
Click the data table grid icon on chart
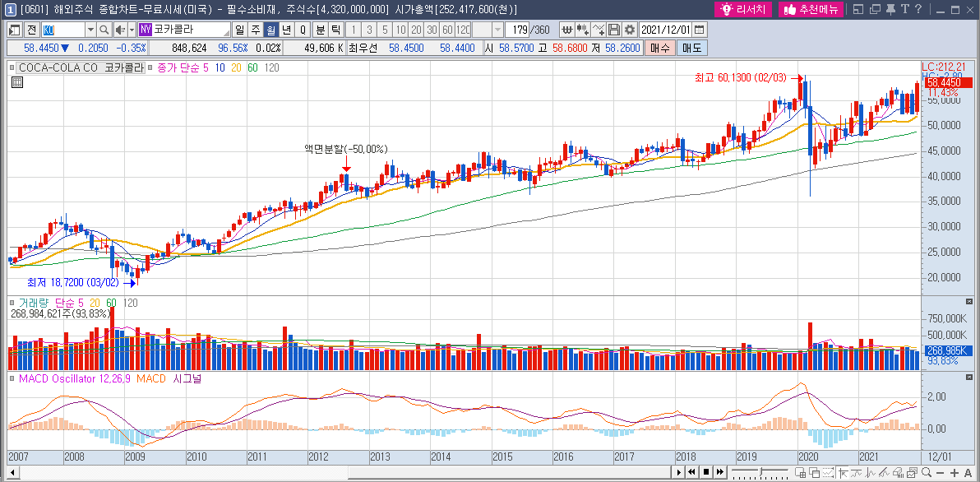pyautogui.click(x=17, y=82)
